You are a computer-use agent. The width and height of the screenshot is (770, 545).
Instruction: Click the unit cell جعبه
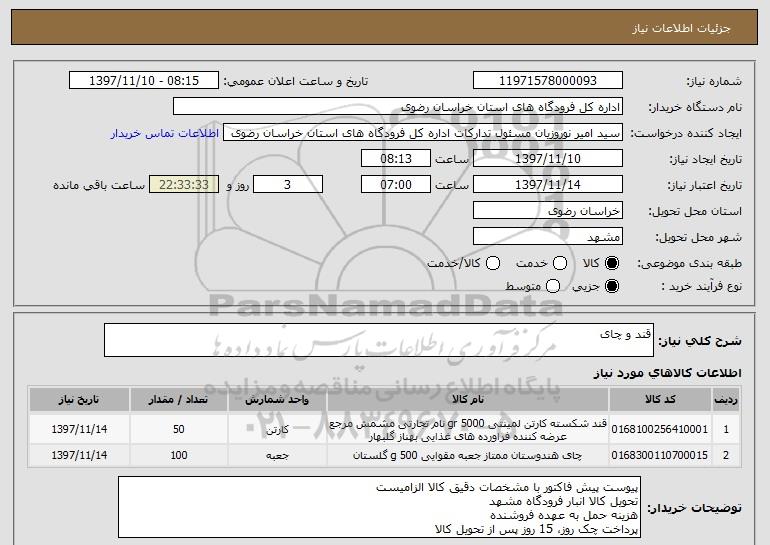277,455
